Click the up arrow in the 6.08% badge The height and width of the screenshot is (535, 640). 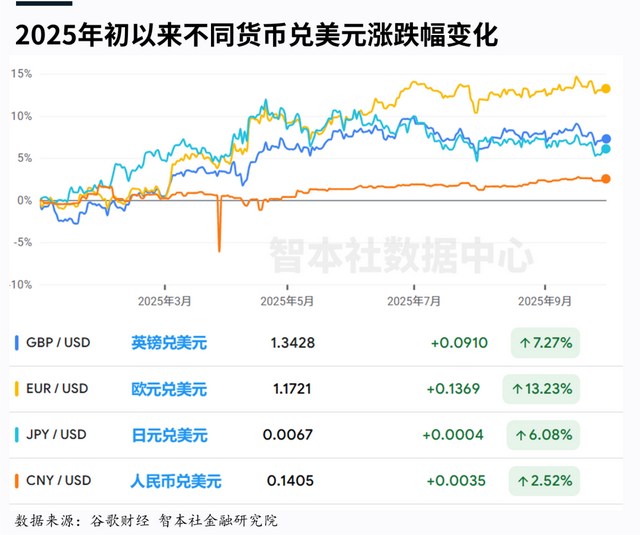(x=524, y=435)
